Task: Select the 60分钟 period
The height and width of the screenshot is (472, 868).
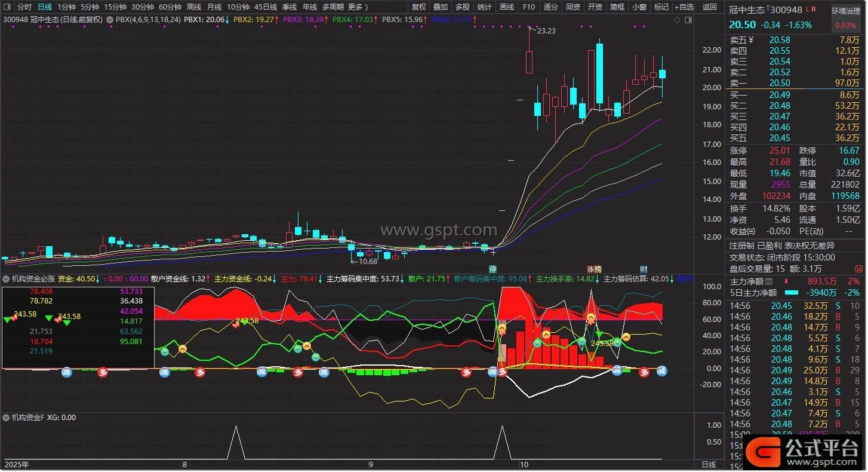Action: (170, 7)
